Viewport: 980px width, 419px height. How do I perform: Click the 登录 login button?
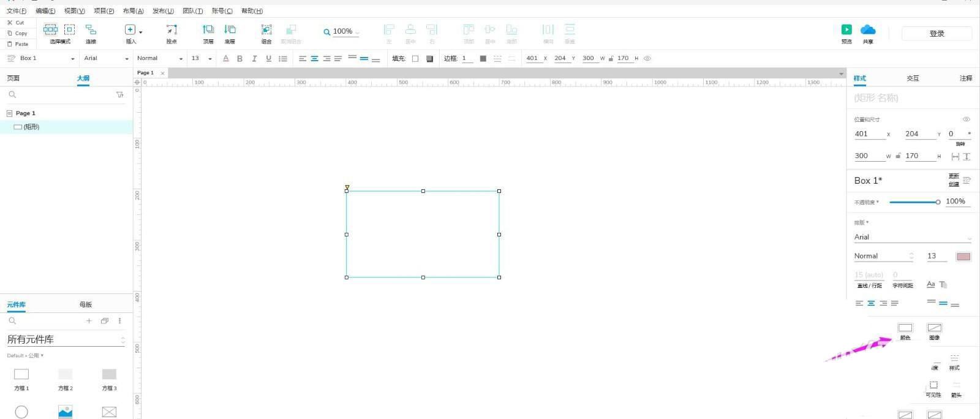pyautogui.click(x=937, y=34)
